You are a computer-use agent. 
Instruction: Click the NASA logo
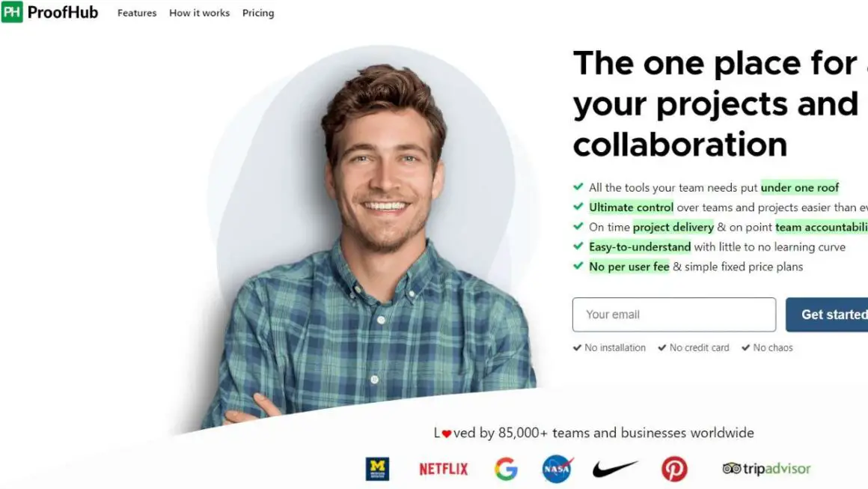click(557, 469)
